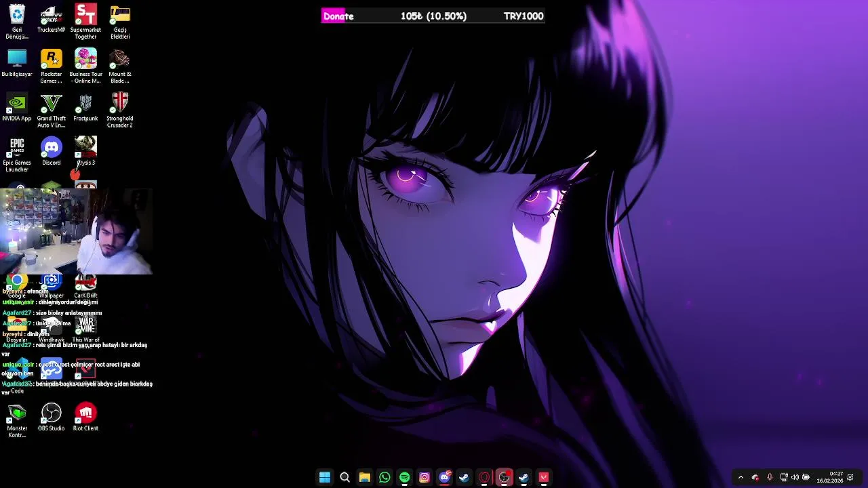Open WhatsApp from the taskbar
The width and height of the screenshot is (868, 488).
pyautogui.click(x=384, y=477)
